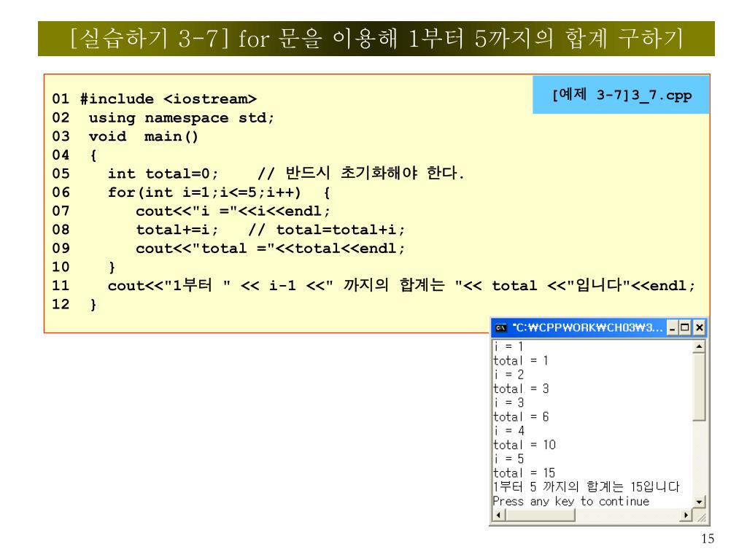Click the console horizontal scrollbar left arrow
The height and width of the screenshot is (560, 747).
point(498,515)
